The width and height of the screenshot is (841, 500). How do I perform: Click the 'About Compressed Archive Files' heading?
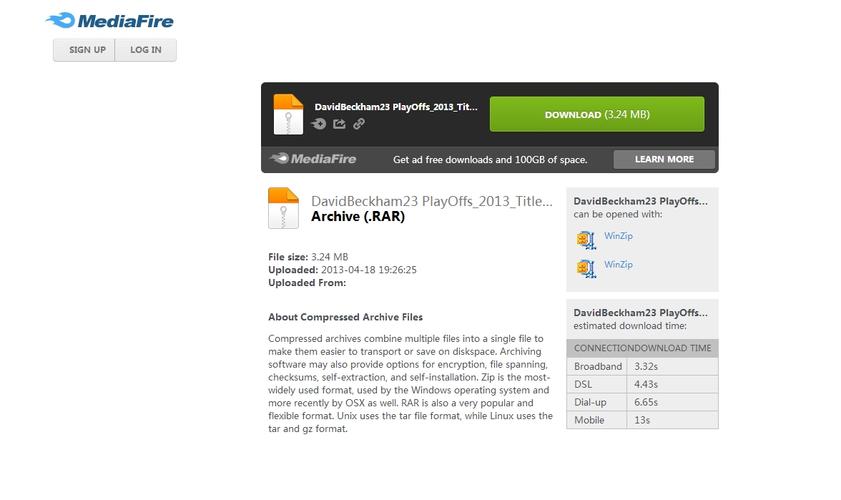coord(345,317)
